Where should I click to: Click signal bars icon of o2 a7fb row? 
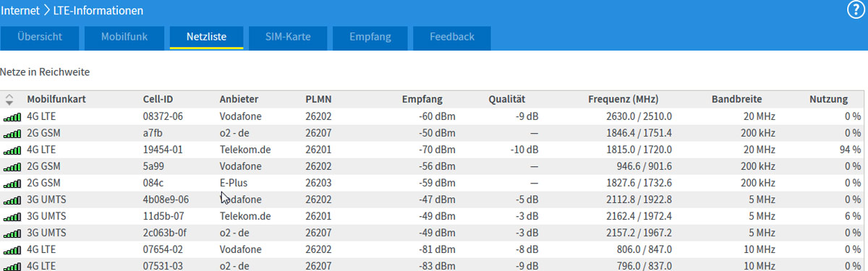[12, 133]
